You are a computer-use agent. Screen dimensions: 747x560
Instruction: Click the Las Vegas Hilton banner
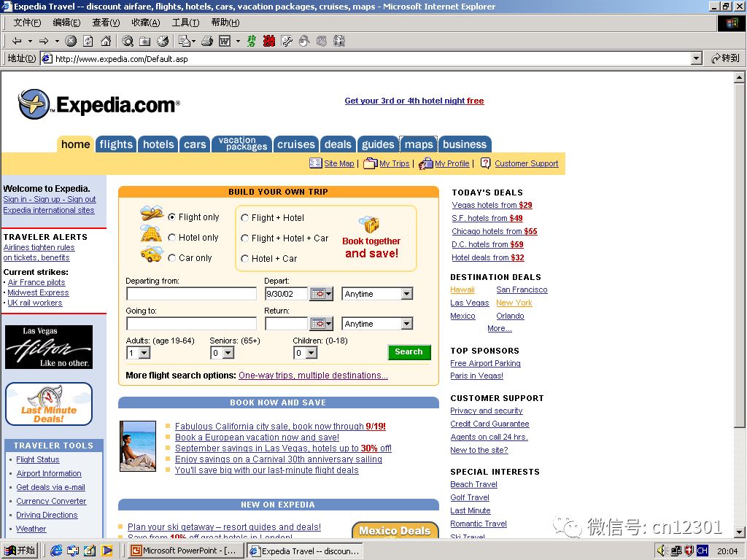[49, 347]
